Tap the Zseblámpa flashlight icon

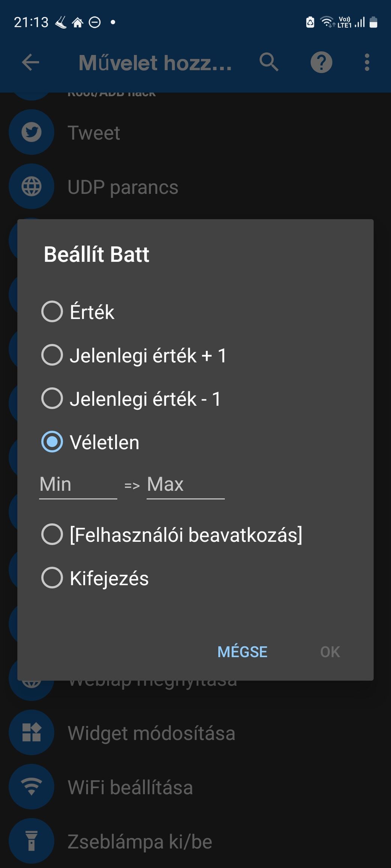[x=32, y=841]
